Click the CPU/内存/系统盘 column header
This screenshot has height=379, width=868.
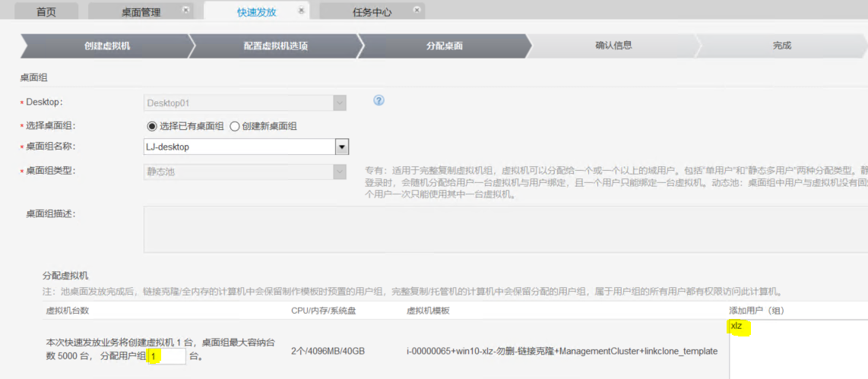click(323, 311)
